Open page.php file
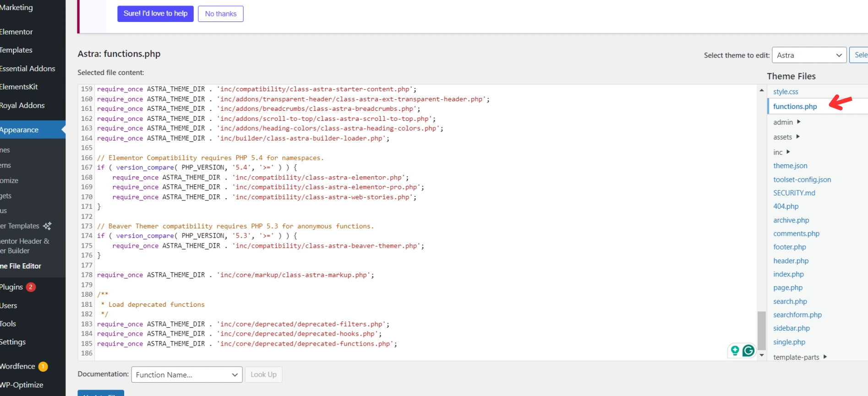868x396 pixels. coord(788,288)
